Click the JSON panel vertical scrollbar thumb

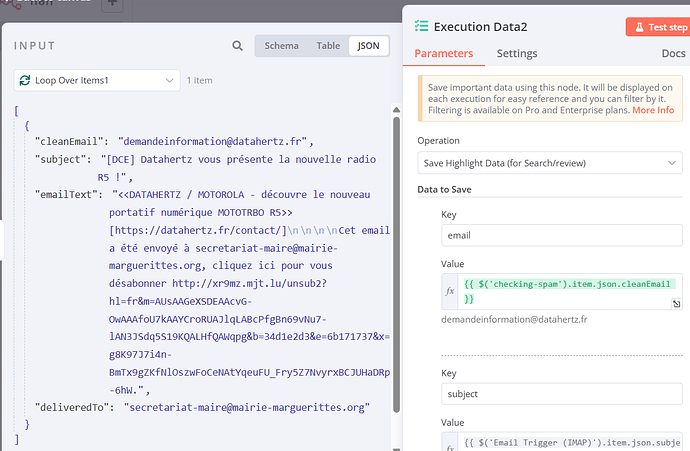pyautogui.click(x=396, y=264)
